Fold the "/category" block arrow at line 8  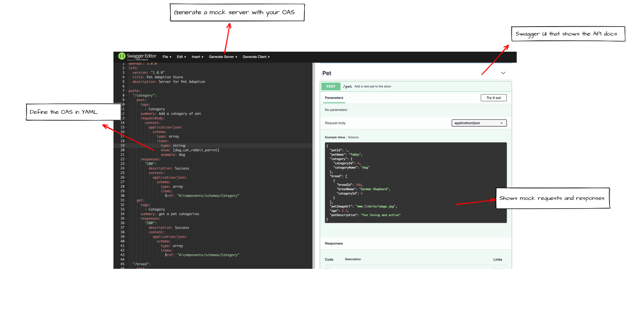tap(126, 95)
